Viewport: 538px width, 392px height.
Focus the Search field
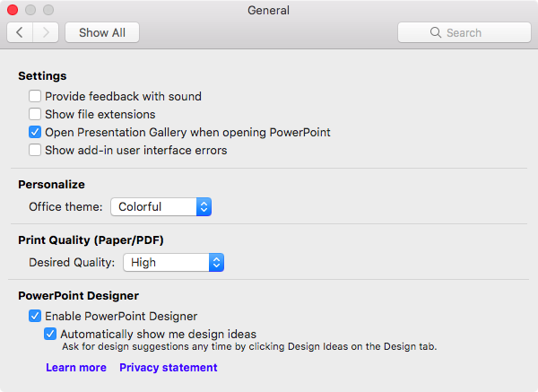pos(464,32)
